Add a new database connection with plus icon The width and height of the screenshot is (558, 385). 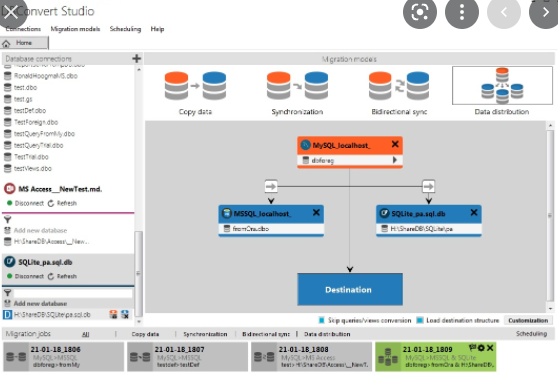137,58
